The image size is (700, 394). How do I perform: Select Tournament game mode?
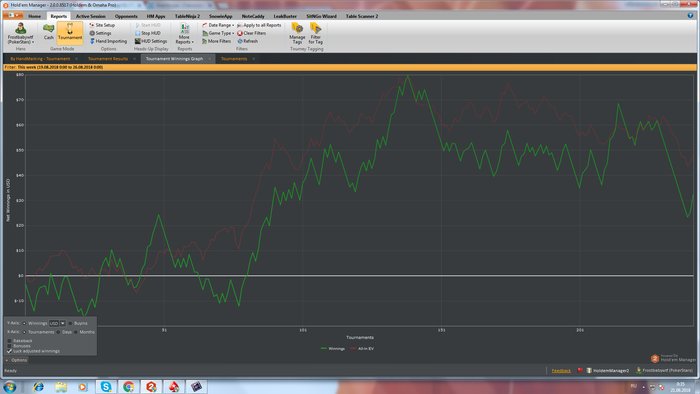coord(70,33)
